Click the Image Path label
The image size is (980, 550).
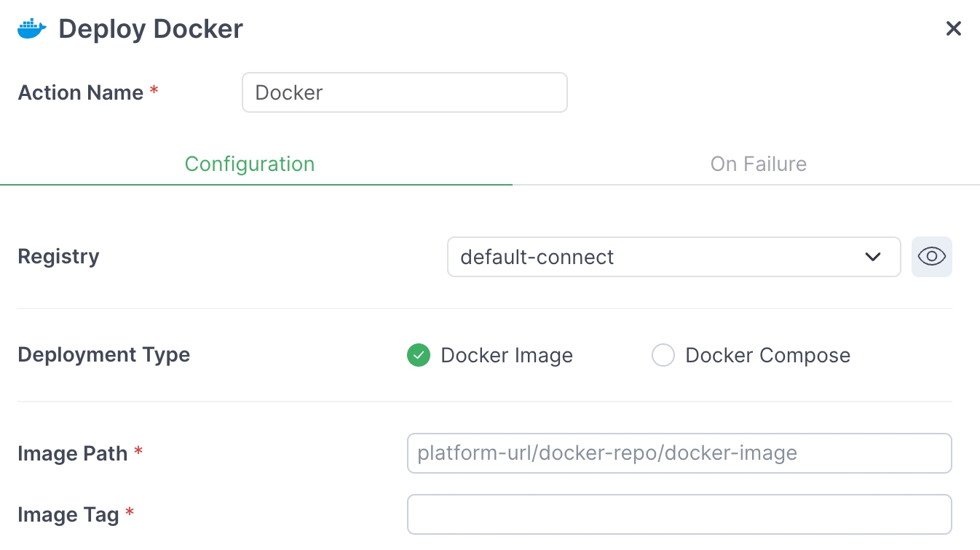(73, 454)
